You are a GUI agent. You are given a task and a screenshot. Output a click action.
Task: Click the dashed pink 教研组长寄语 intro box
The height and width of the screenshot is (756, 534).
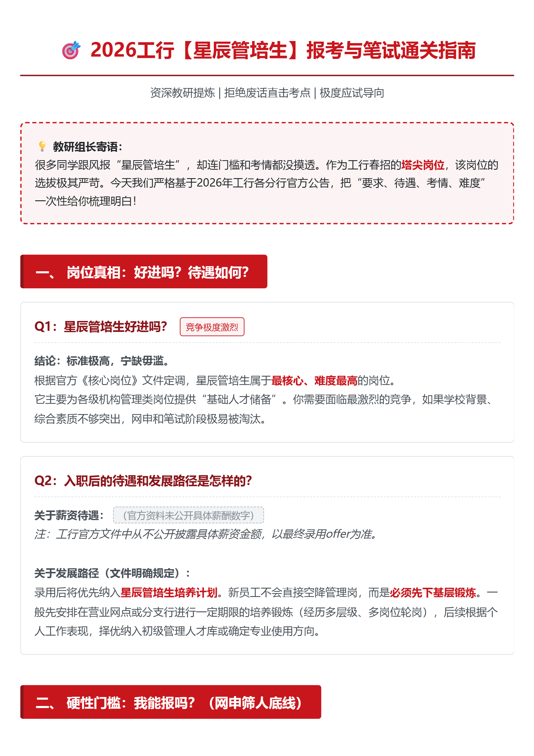267,173
